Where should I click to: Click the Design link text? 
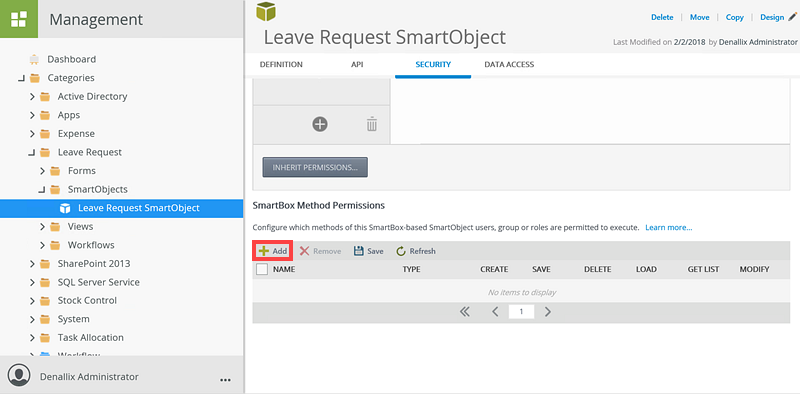772,17
